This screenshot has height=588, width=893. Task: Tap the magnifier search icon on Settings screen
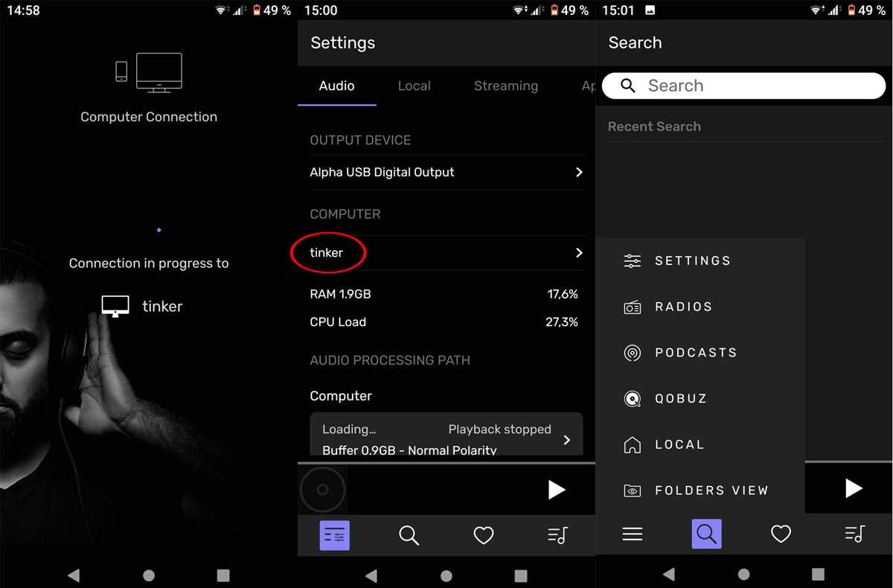(409, 535)
